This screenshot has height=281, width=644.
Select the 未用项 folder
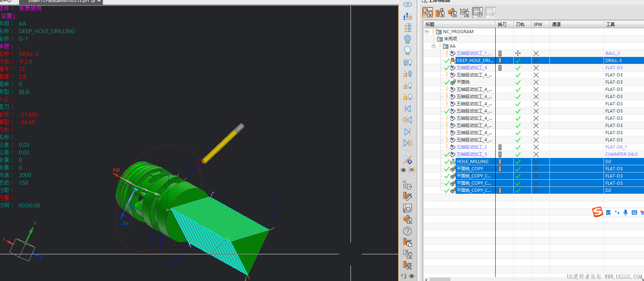point(450,39)
